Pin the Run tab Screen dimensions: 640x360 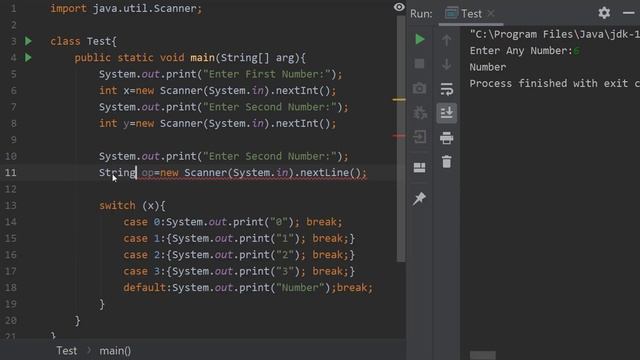point(419,199)
